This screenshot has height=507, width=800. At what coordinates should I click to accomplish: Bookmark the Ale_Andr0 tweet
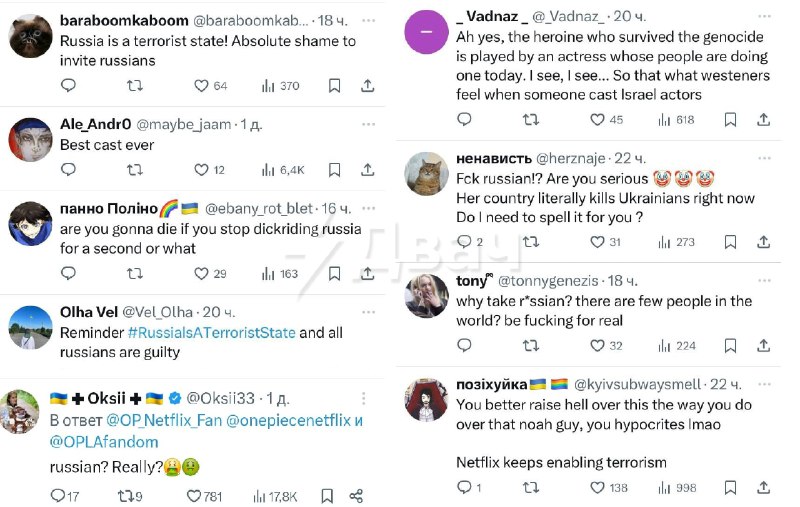pos(335,169)
